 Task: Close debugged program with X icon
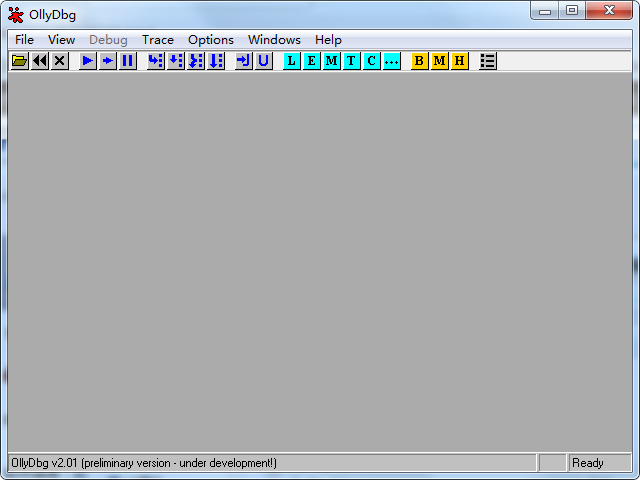coord(60,61)
